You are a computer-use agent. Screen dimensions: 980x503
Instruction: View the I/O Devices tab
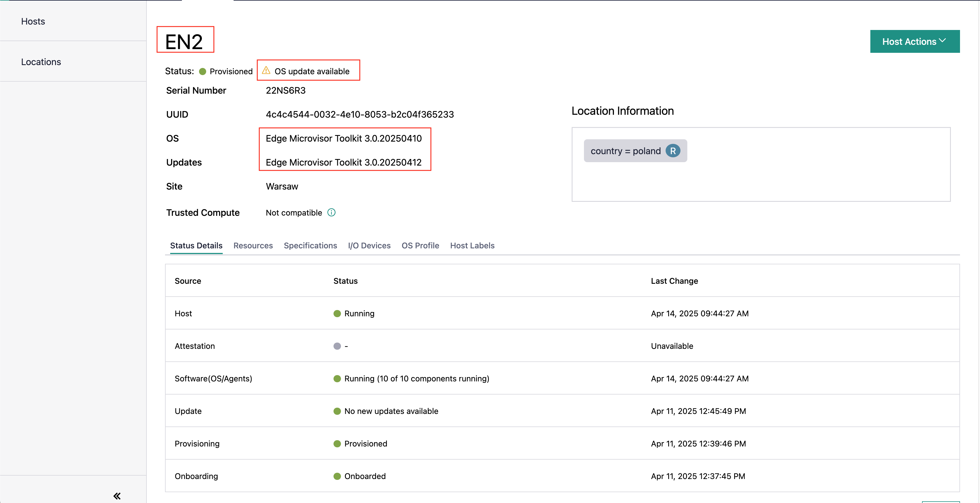[x=369, y=246]
